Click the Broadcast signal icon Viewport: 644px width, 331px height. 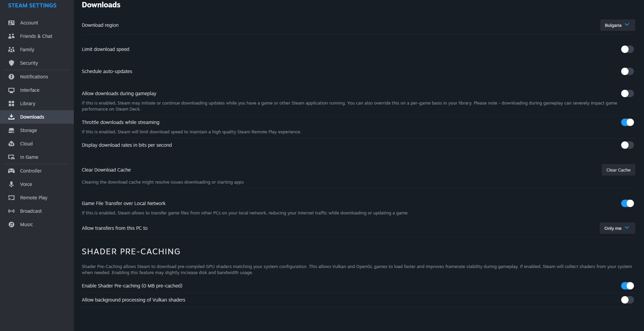[x=11, y=211]
